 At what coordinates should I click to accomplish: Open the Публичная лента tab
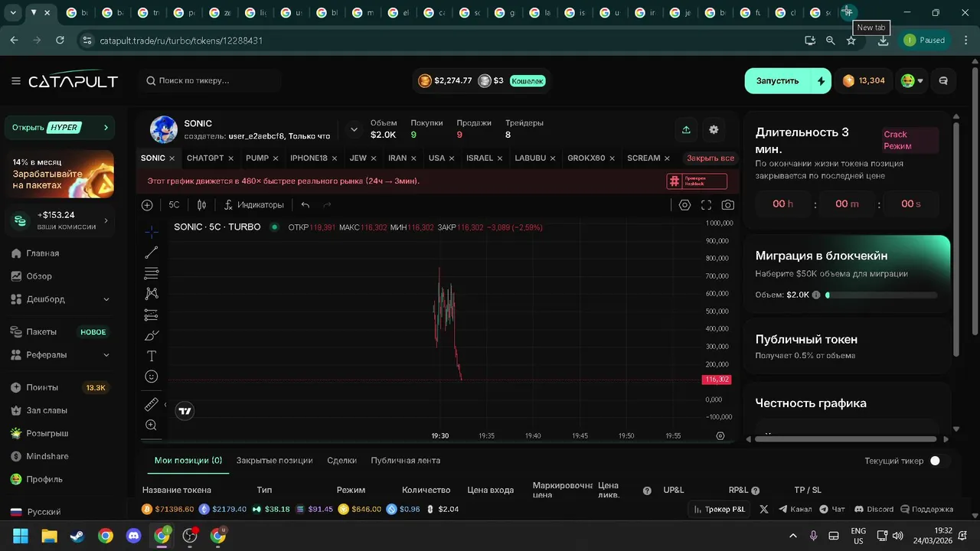(405, 461)
